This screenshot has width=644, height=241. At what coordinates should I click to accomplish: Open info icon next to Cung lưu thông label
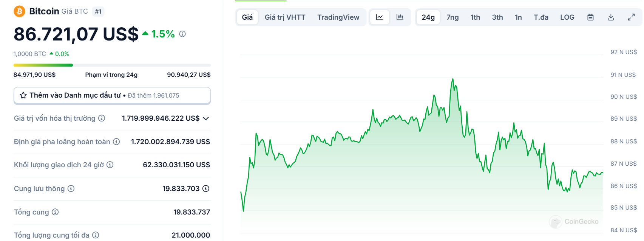pyautogui.click(x=71, y=188)
